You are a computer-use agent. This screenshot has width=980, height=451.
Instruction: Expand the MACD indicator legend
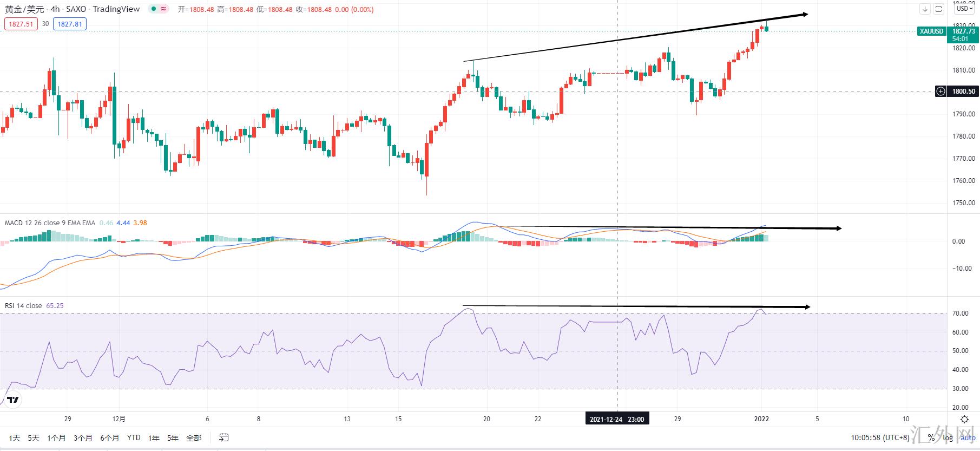50,223
